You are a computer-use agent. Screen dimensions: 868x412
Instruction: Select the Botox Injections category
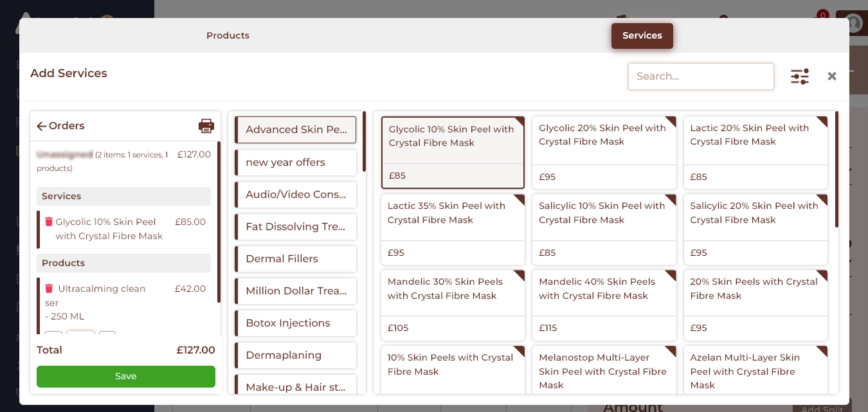tap(295, 323)
